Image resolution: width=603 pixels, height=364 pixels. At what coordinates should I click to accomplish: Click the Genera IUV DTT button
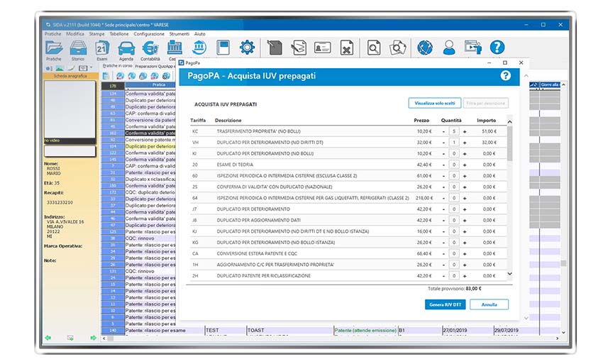click(x=446, y=304)
